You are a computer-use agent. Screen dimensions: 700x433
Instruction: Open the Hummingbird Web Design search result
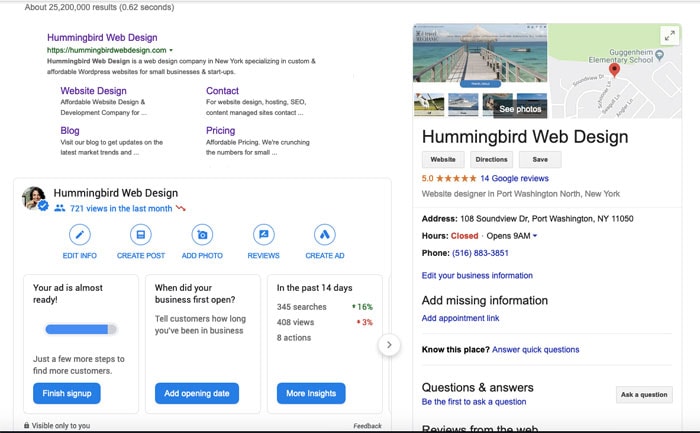(102, 37)
